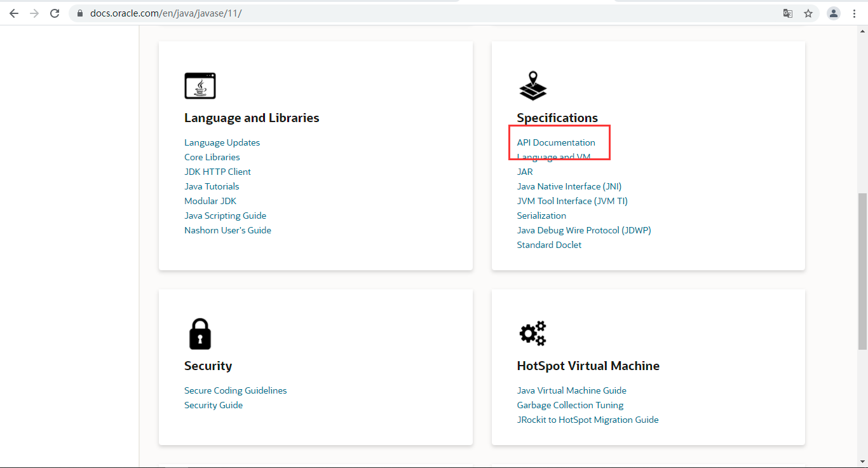Open the Java Scripting Guide link
Image resolution: width=868 pixels, height=468 pixels.
[225, 216]
